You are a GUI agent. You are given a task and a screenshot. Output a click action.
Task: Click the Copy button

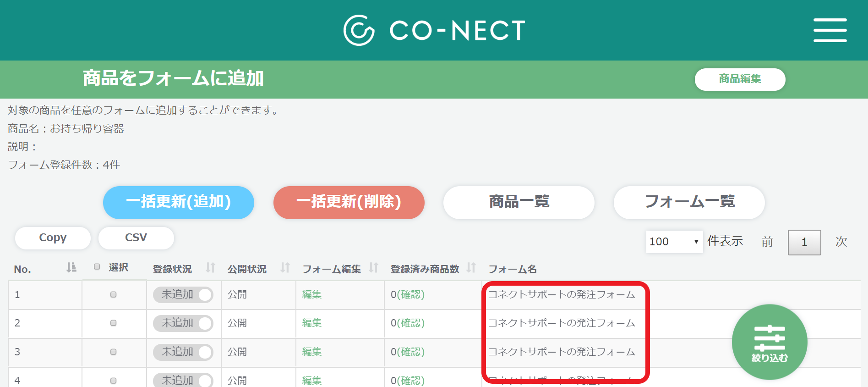pyautogui.click(x=53, y=238)
